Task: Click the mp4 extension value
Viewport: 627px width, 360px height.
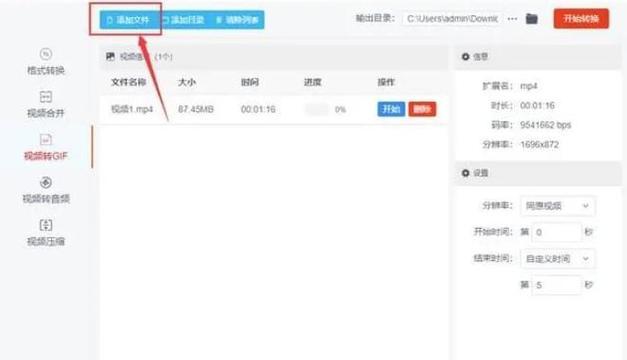Action: point(529,86)
